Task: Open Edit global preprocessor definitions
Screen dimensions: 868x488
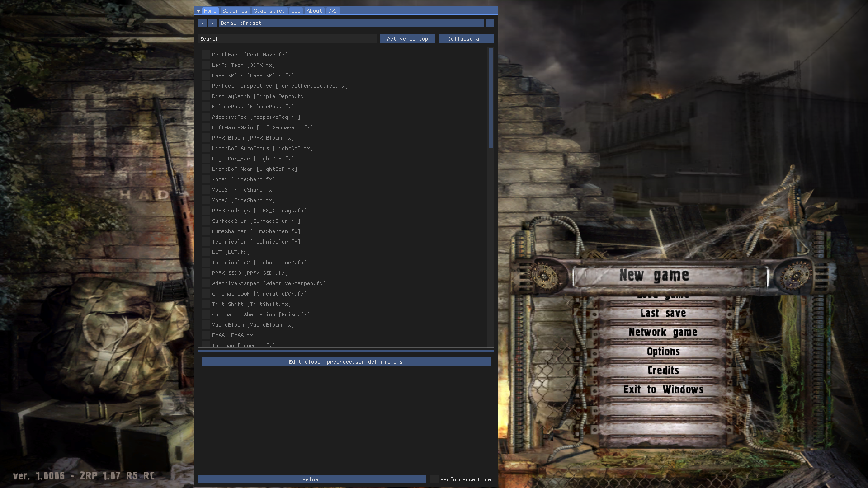Action: 346,362
